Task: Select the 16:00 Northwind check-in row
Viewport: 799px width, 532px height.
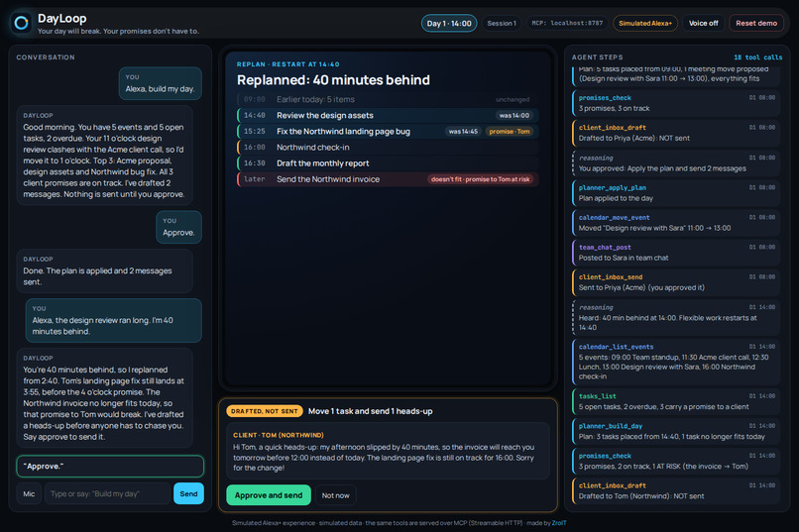Action: point(388,148)
